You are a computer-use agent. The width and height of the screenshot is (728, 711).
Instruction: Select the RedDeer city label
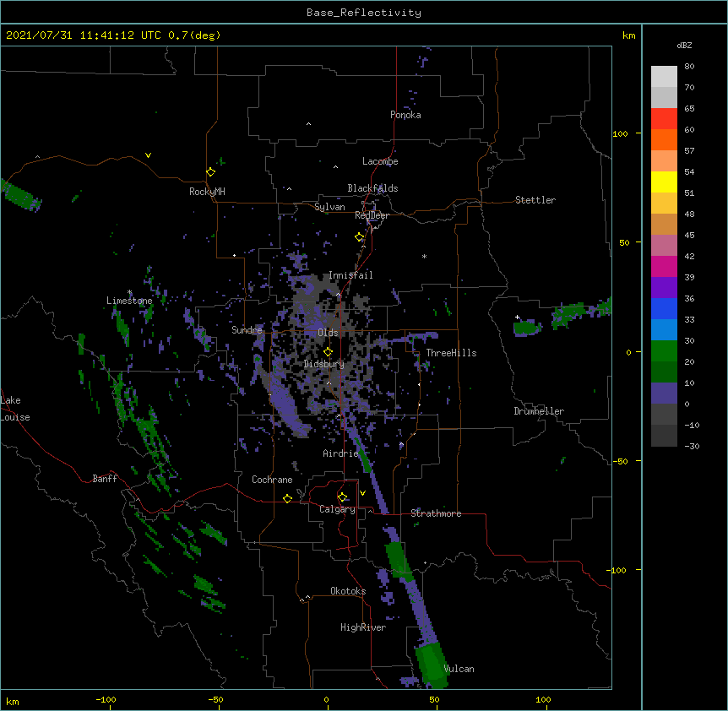pos(372,215)
